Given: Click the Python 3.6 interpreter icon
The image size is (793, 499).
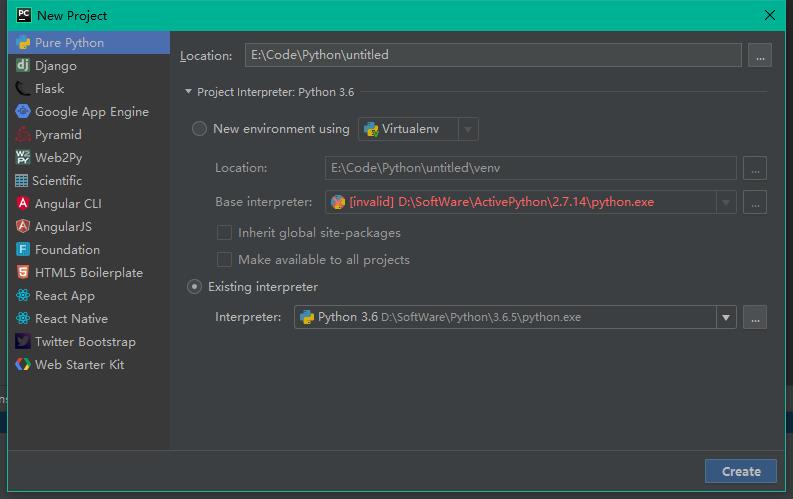Looking at the screenshot, I should point(307,317).
